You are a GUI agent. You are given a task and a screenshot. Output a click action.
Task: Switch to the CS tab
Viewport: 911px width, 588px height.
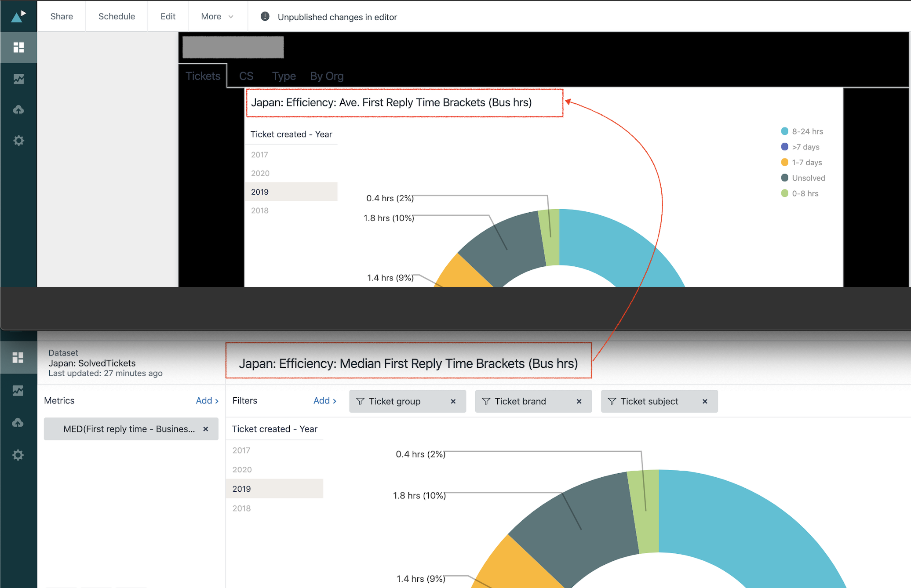coord(246,76)
